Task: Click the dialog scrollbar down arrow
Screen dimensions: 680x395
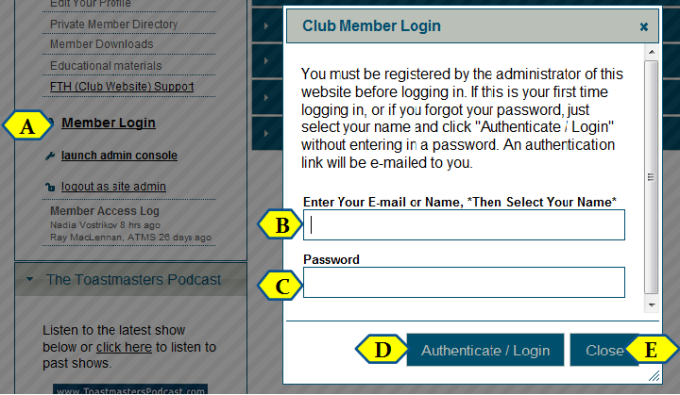Action: [x=651, y=305]
